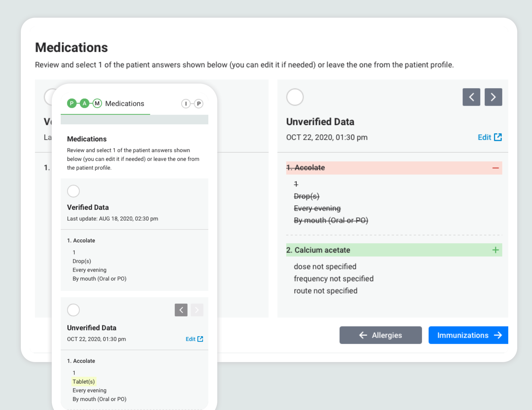Click the I circle icon in popup header
The width and height of the screenshot is (532, 410).
186,104
